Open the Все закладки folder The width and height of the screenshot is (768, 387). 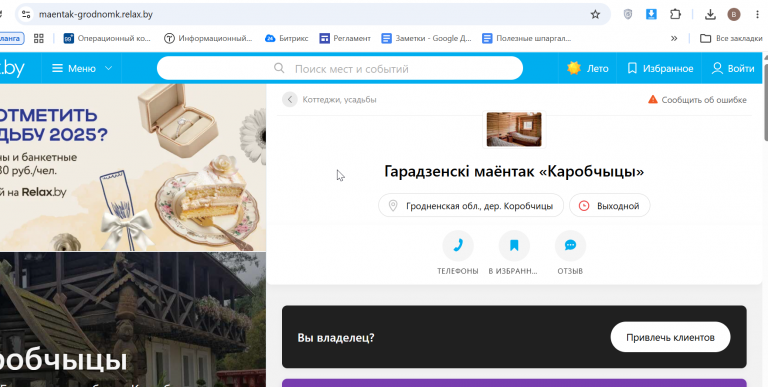coord(731,38)
